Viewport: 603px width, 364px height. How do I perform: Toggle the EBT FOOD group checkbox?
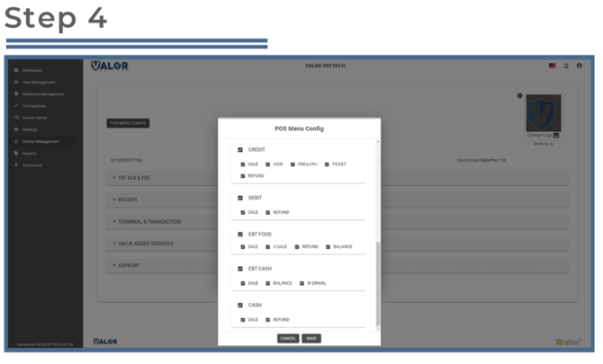[x=240, y=235]
